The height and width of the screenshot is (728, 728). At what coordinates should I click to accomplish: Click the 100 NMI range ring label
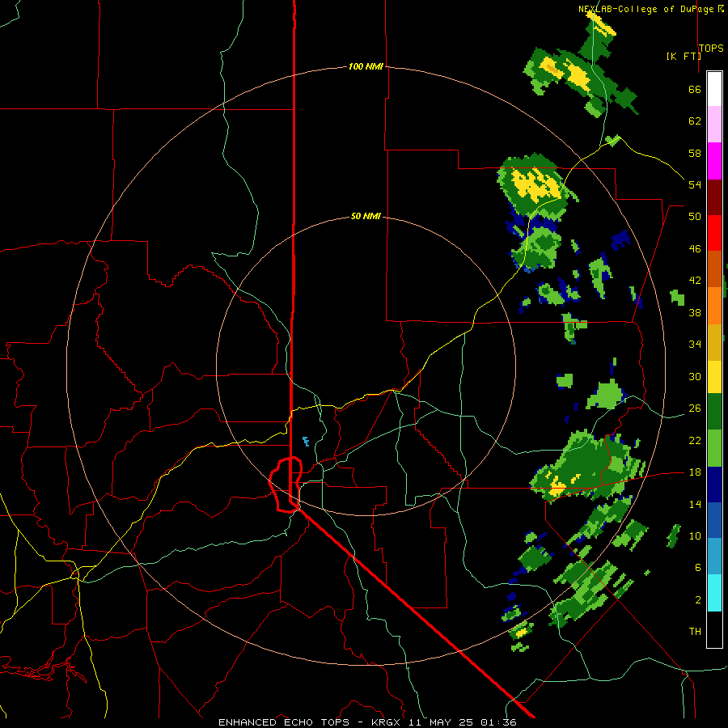pyautogui.click(x=366, y=67)
